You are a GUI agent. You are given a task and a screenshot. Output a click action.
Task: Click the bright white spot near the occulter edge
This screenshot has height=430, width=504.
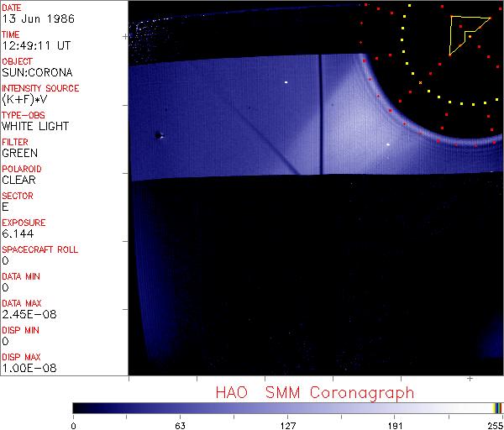pyautogui.click(x=388, y=144)
